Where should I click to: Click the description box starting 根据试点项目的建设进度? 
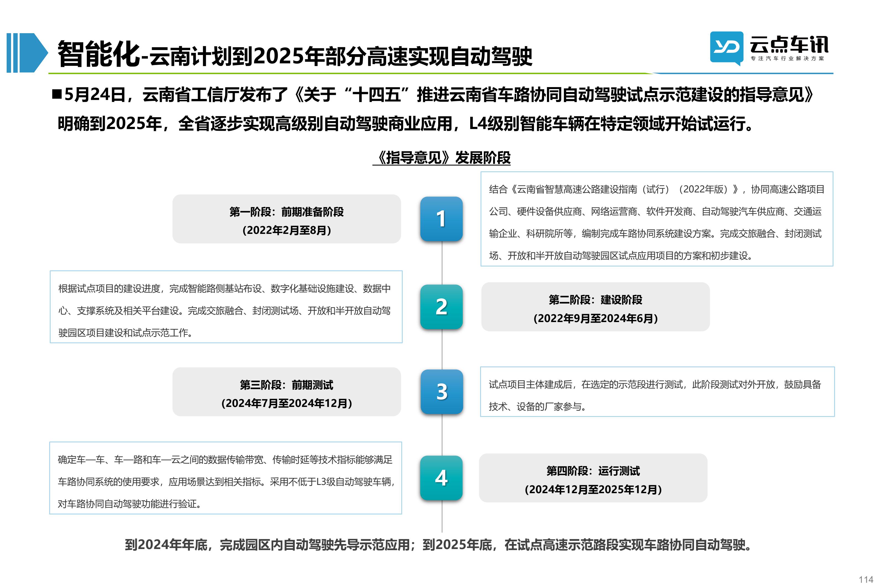tap(226, 307)
